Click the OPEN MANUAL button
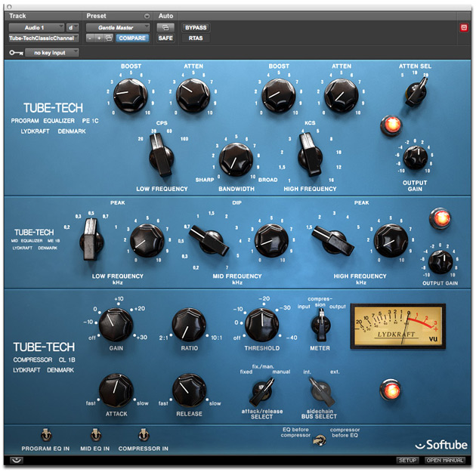 pyautogui.click(x=445, y=460)
